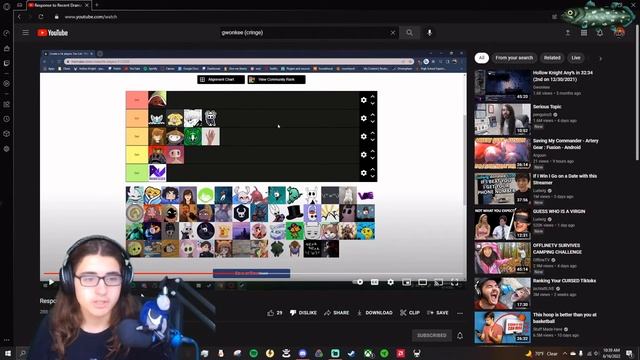The image size is (640, 360).
Task: Open the YouTube notifications bell in header
Action: pos(600,33)
